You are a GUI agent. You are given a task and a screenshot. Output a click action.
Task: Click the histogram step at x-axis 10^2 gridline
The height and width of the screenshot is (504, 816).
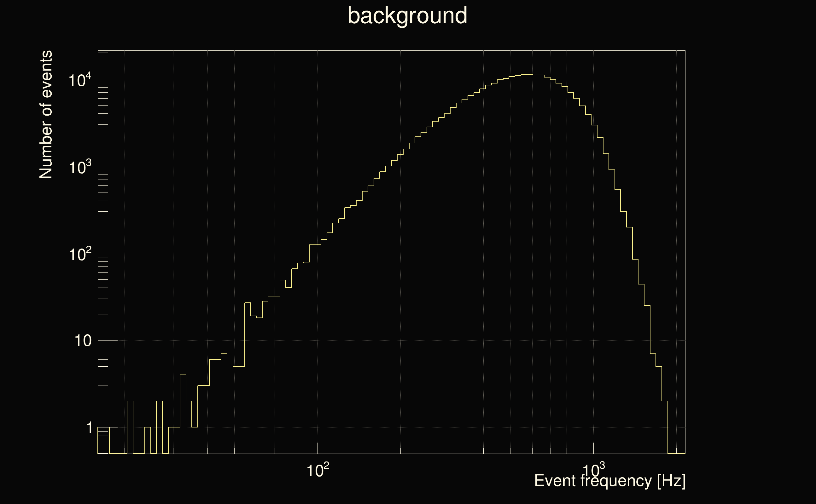tap(317, 245)
